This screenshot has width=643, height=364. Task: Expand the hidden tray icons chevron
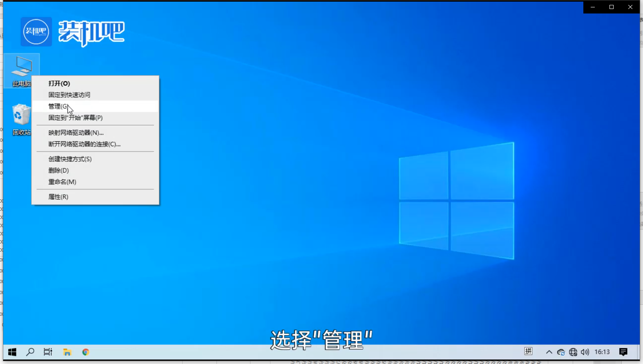pos(549,352)
